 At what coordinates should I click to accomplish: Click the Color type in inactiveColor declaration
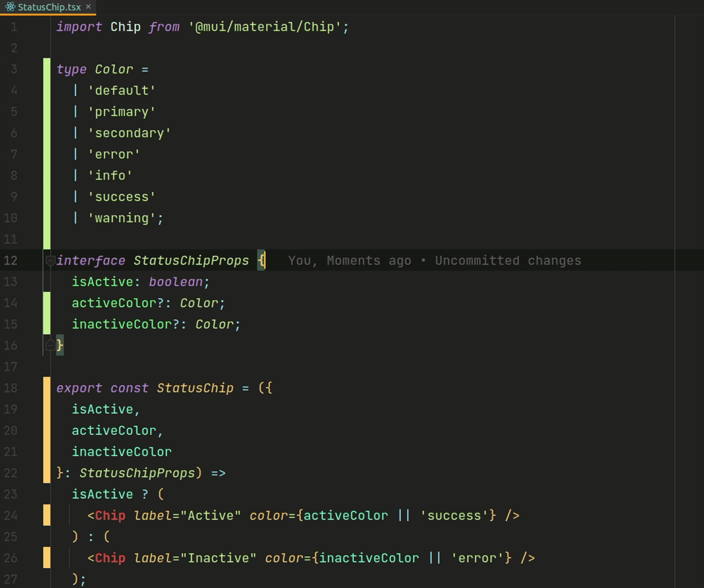click(214, 324)
